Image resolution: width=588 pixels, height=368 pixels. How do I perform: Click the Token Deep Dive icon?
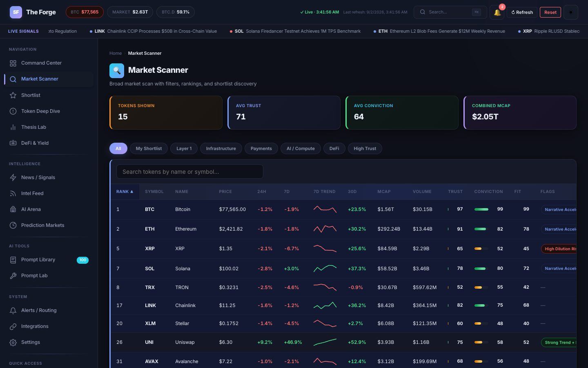coord(13,111)
